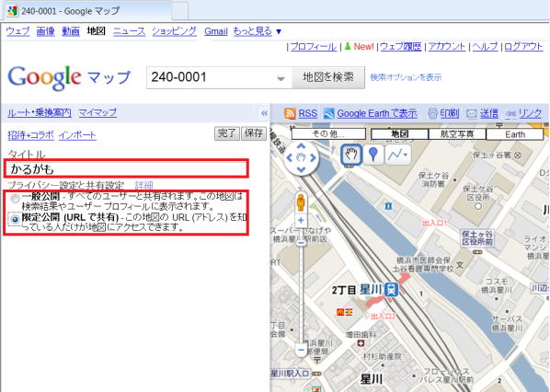Click the zoom slider handle
550x392 pixels.
[301, 243]
